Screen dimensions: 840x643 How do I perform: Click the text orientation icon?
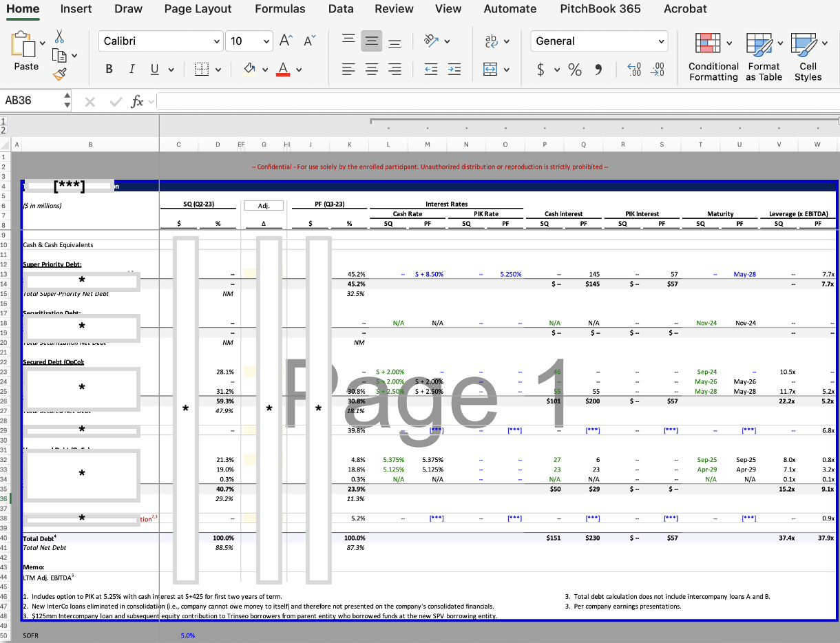click(x=432, y=41)
